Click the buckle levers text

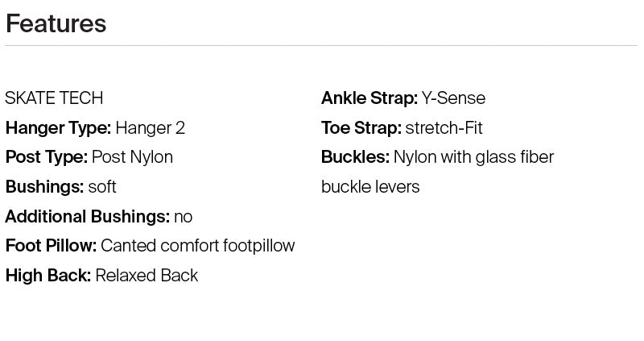click(x=370, y=187)
